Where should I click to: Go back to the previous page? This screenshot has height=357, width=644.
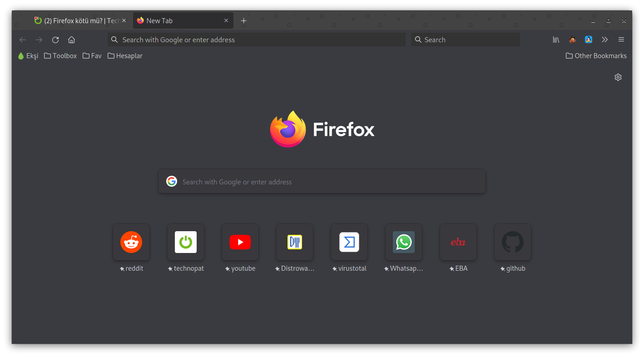23,40
